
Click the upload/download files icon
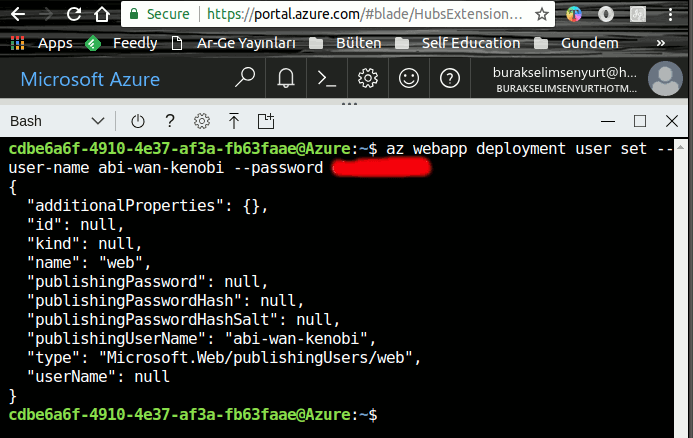pyautogui.click(x=234, y=121)
